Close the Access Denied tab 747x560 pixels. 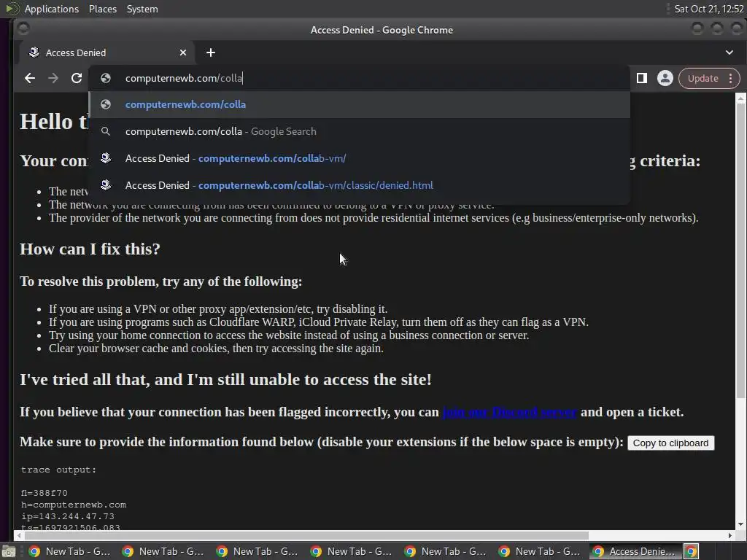pyautogui.click(x=183, y=52)
